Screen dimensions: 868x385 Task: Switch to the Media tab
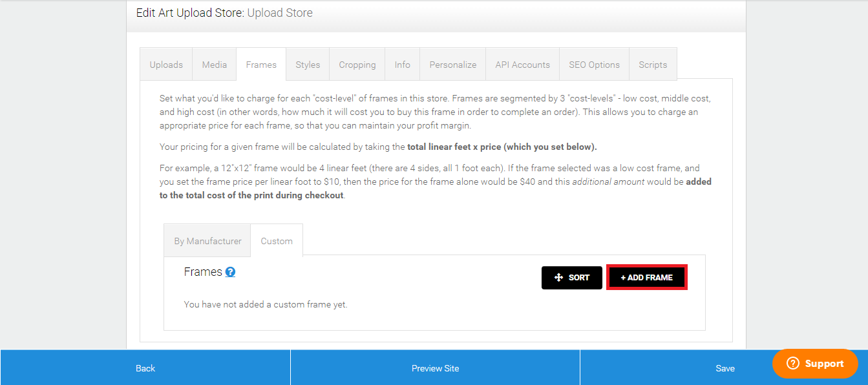coord(214,65)
